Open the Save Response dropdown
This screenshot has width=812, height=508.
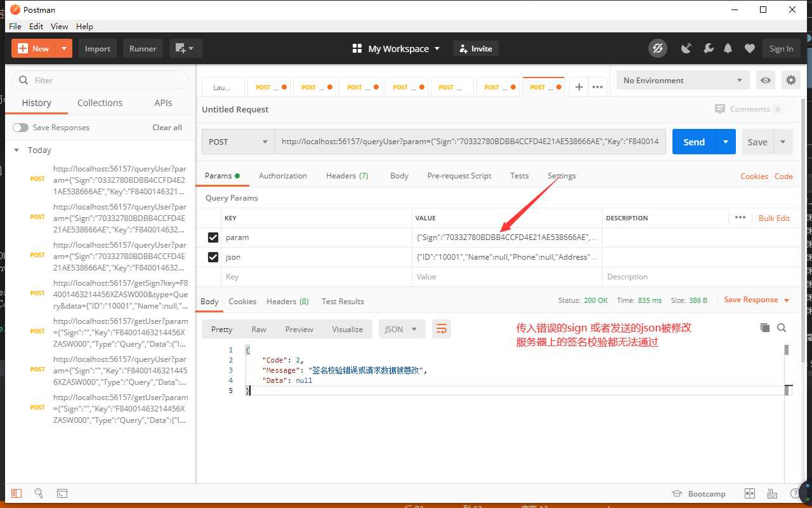(x=757, y=300)
